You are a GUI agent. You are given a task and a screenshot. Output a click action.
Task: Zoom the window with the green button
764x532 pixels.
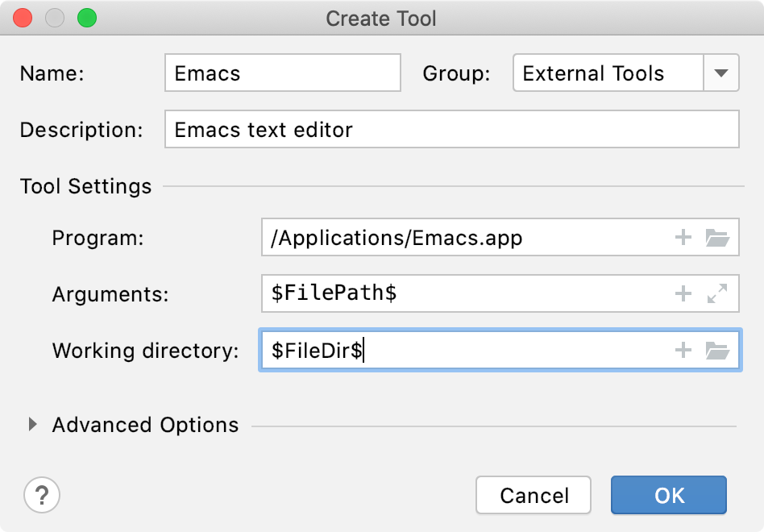(x=87, y=18)
